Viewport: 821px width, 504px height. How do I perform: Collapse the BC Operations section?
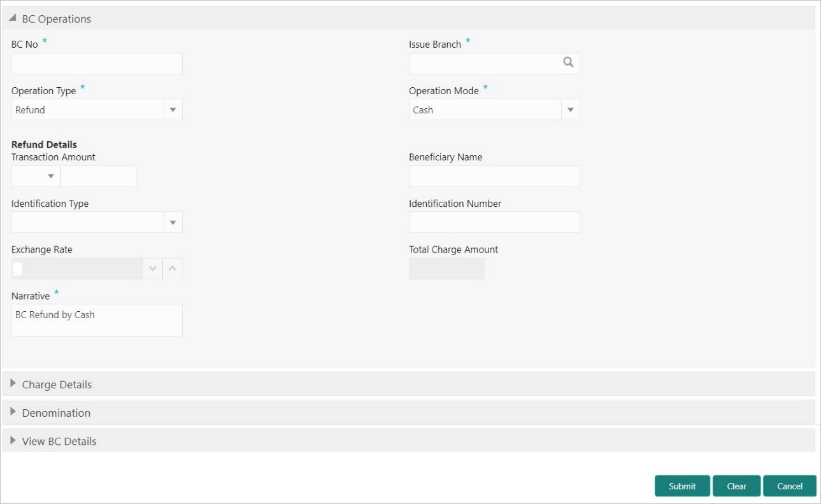pos(13,18)
